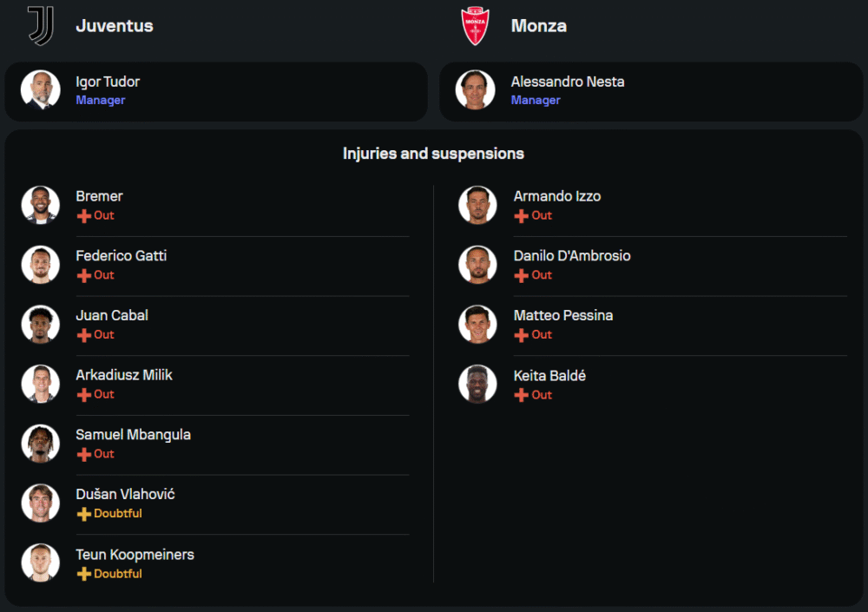Click Matteo Pessina's player photo
Image resolution: width=868 pixels, height=612 pixels.
click(477, 325)
